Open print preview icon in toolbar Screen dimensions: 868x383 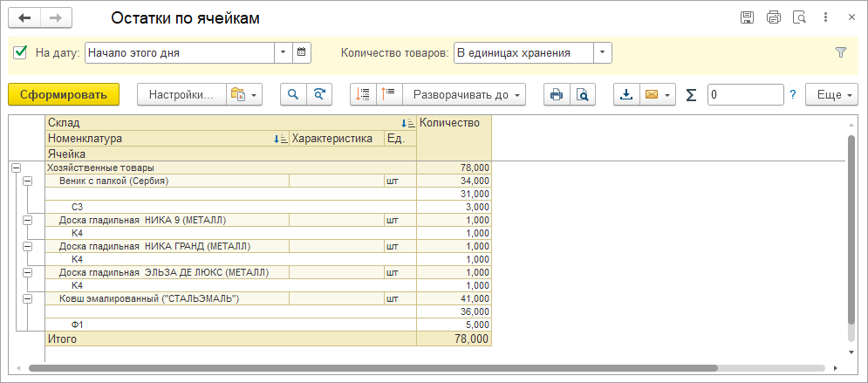[x=582, y=94]
